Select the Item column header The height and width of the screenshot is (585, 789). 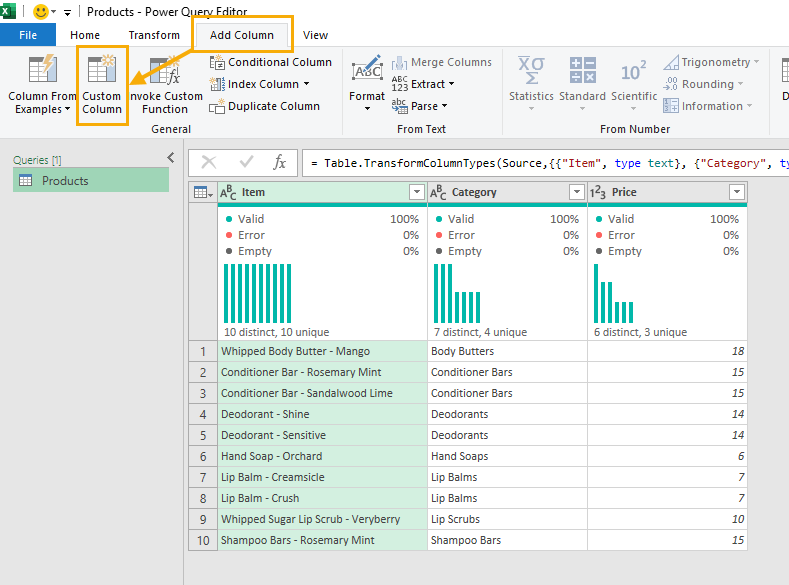[322, 192]
